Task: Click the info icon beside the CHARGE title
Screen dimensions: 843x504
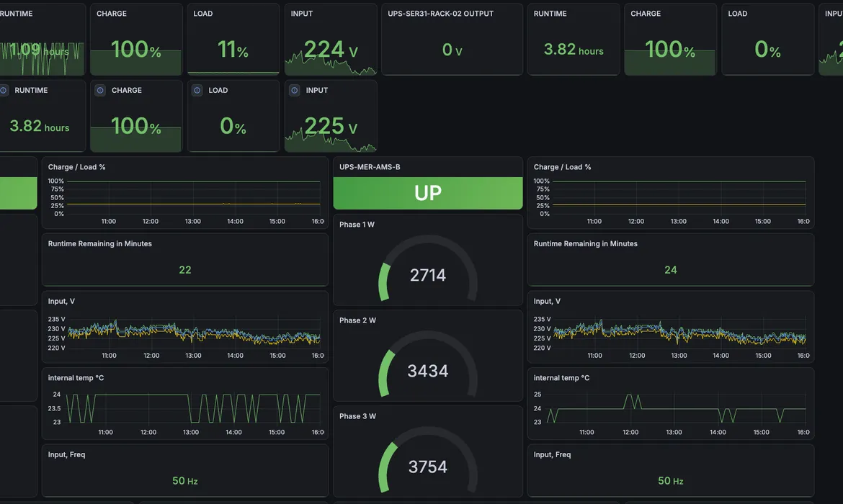Action: pos(100,90)
